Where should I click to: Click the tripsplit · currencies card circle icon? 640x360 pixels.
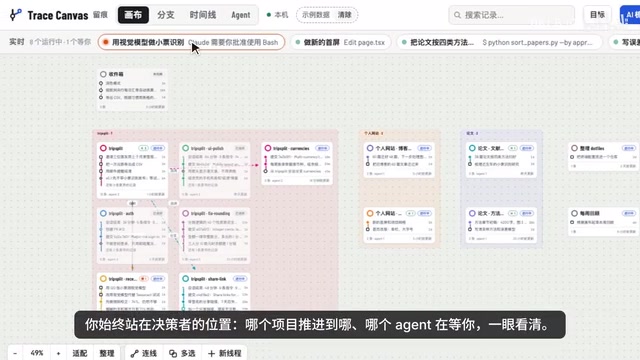[x=268, y=148]
